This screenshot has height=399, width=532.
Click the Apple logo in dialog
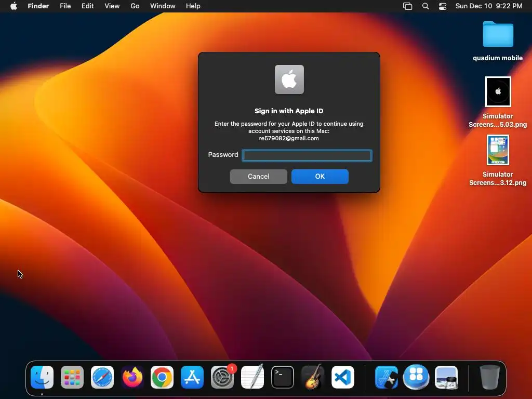click(289, 79)
